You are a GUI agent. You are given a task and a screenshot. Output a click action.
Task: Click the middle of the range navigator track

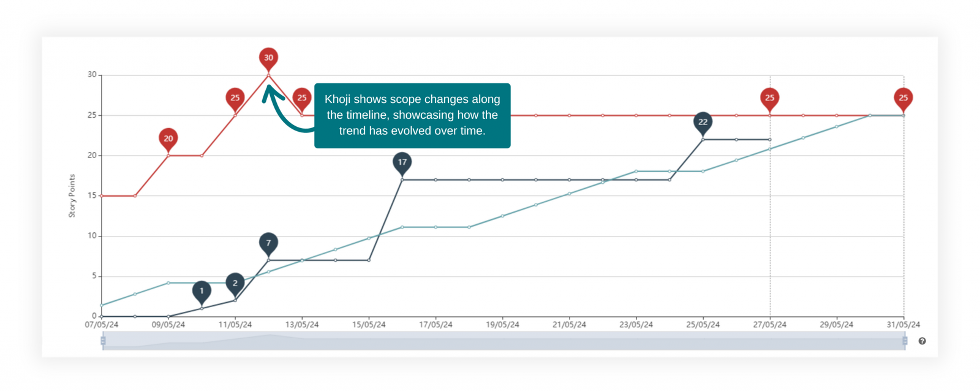pyautogui.click(x=503, y=341)
